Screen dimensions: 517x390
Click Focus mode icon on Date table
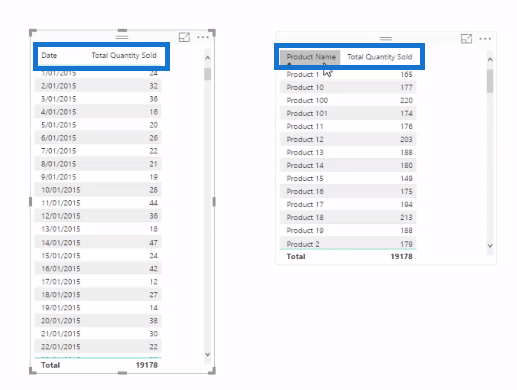[x=184, y=37]
